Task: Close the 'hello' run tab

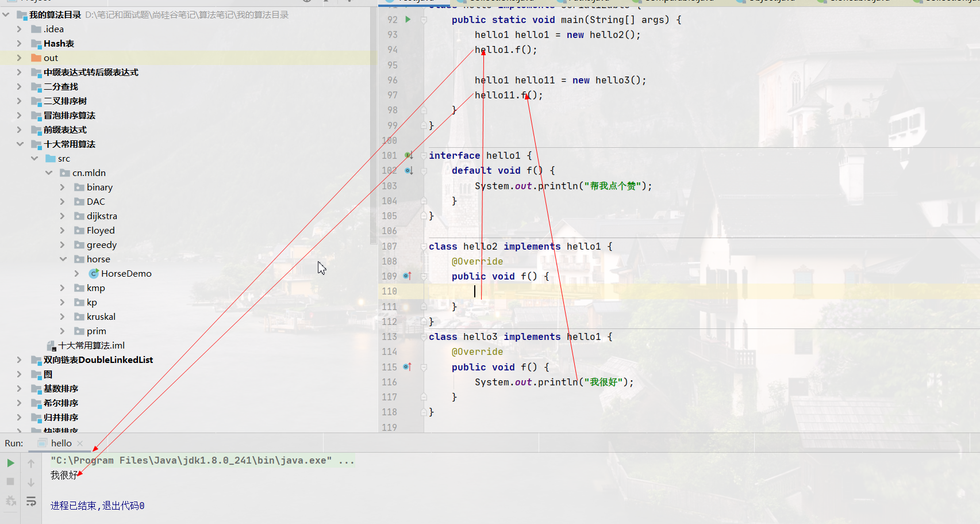Action: click(80, 443)
